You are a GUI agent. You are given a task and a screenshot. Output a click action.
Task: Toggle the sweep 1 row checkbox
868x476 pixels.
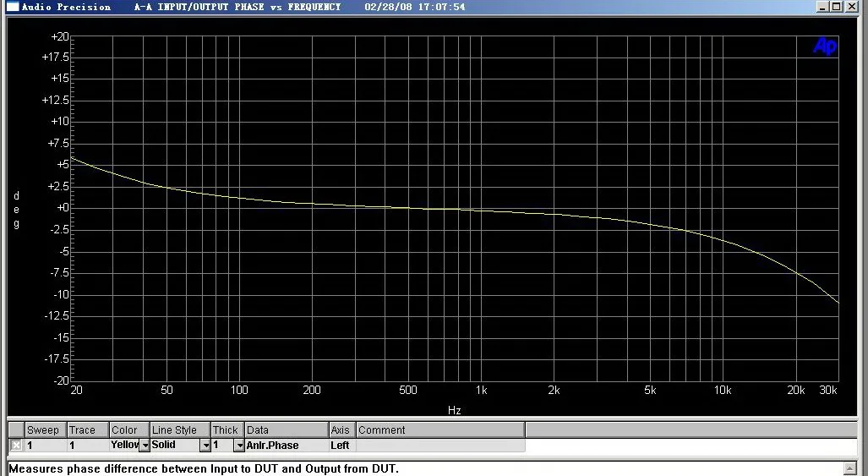pos(17,445)
